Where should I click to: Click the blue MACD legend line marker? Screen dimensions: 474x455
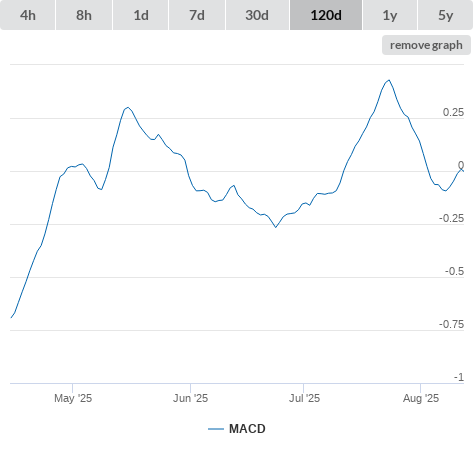(216, 429)
